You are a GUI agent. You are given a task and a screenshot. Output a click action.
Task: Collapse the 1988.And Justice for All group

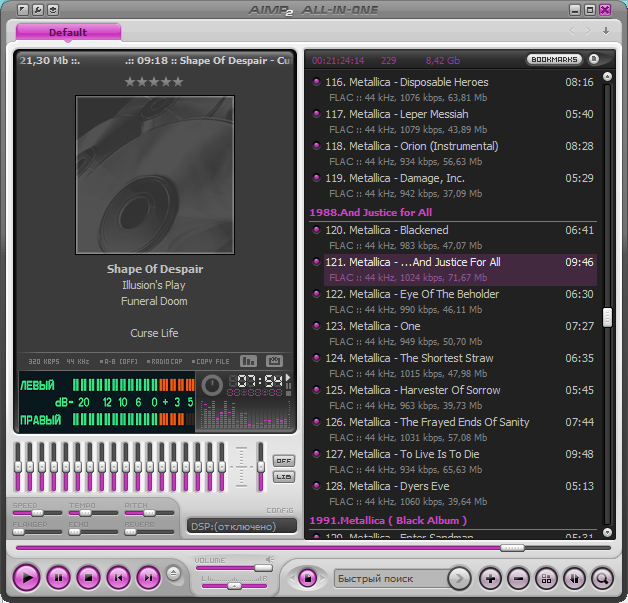pyautogui.click(x=370, y=212)
